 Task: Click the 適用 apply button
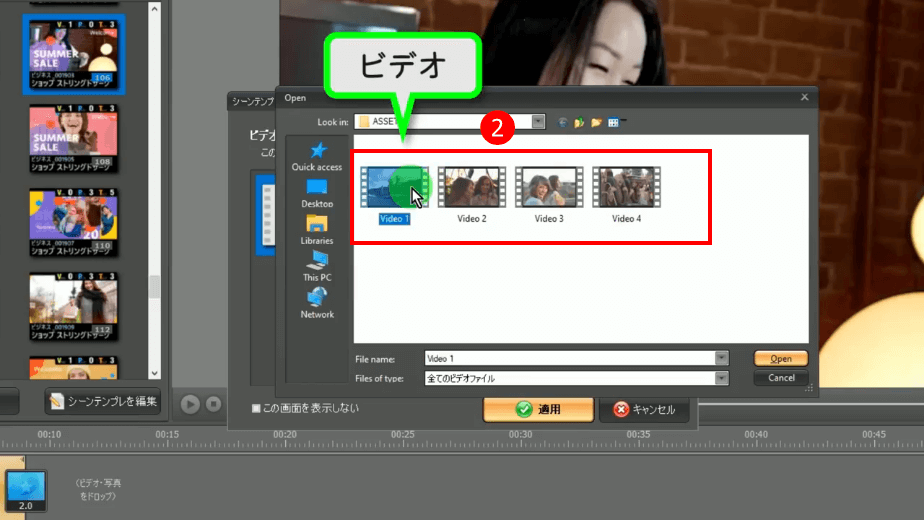(538, 409)
